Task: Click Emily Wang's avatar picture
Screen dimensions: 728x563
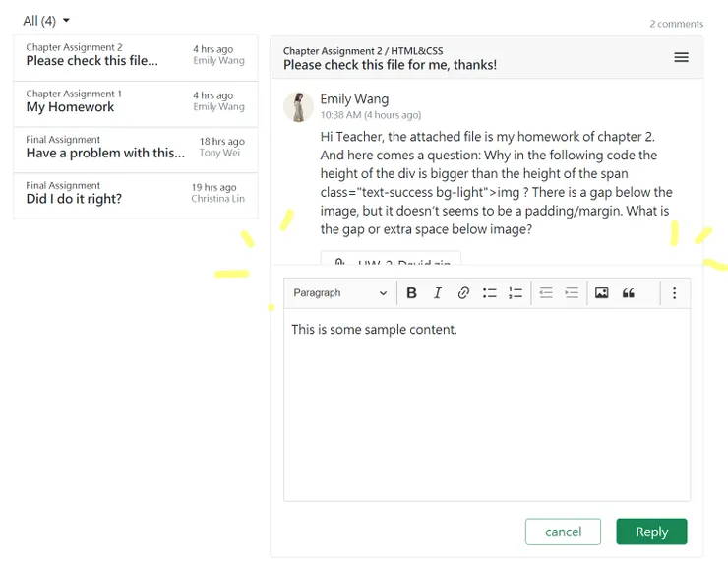Action: tap(298, 106)
